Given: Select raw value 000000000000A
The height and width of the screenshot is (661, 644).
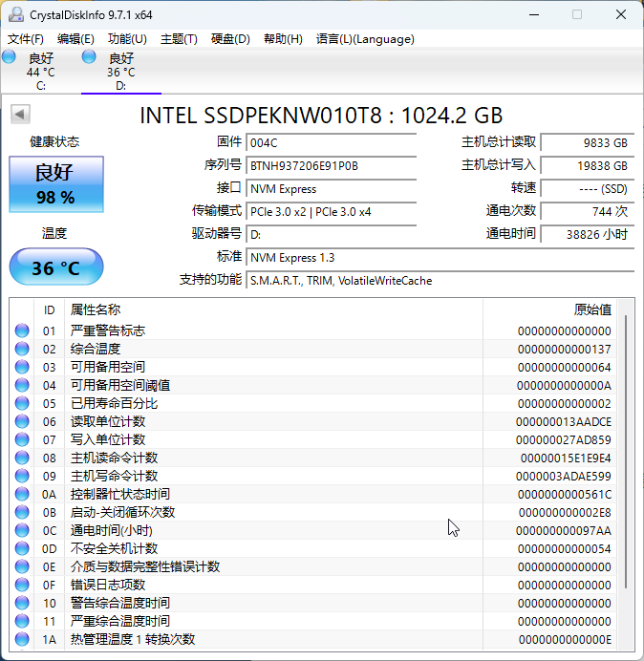Looking at the screenshot, I should (x=564, y=385).
